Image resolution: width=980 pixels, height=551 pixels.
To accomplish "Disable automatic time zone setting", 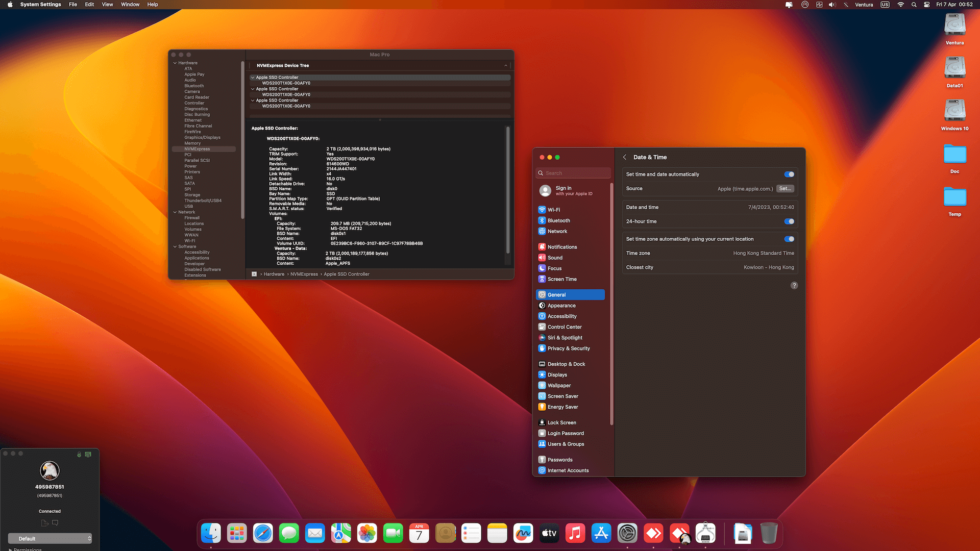I will coord(789,239).
